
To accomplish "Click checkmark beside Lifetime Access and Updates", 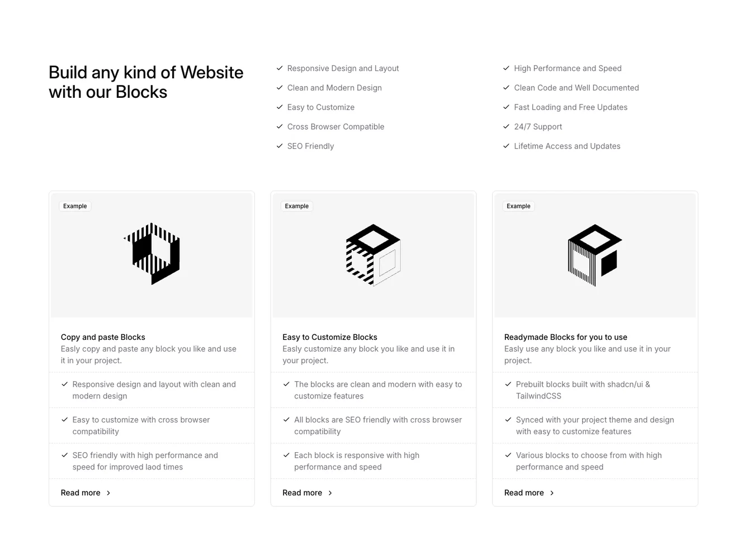I will 506,146.
